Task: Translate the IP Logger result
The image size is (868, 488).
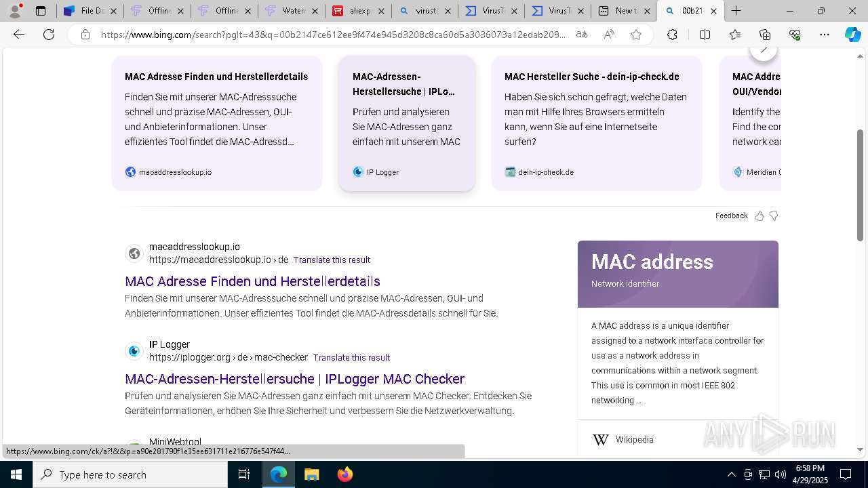Action: [351, 358]
